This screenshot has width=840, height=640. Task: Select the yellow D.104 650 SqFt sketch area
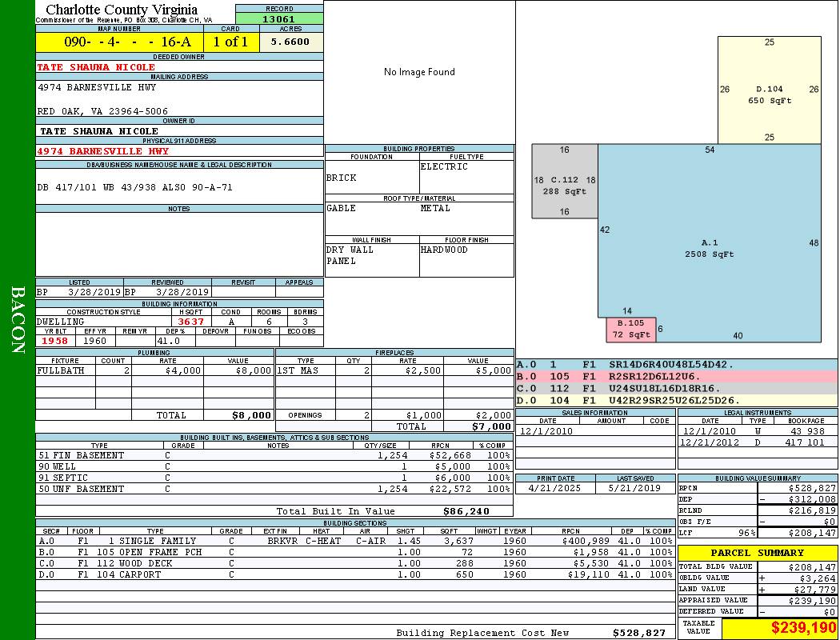770,90
